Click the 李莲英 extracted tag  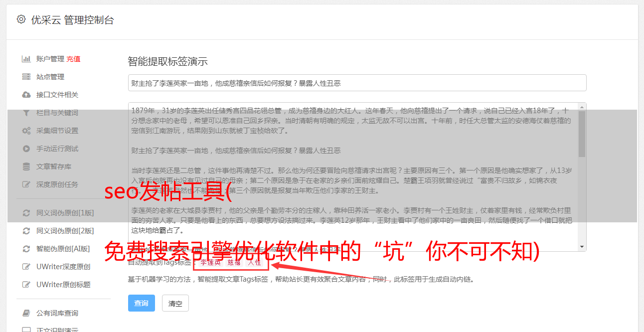click(210, 262)
